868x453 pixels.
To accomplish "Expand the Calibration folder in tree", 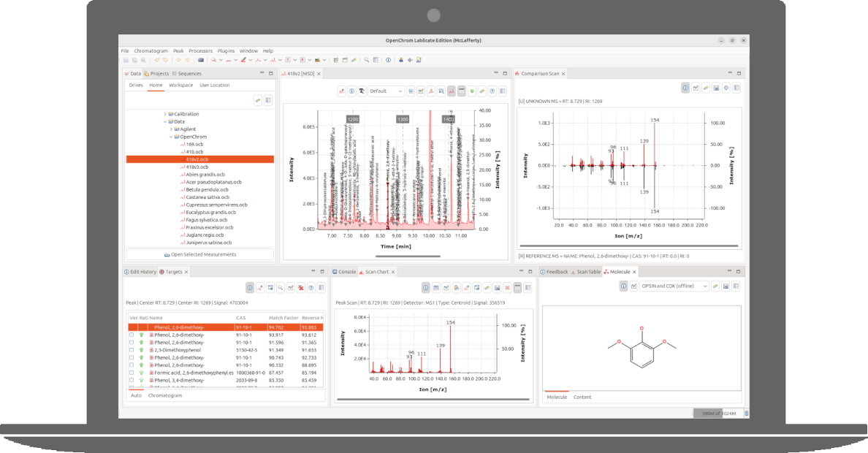I will click(165, 114).
